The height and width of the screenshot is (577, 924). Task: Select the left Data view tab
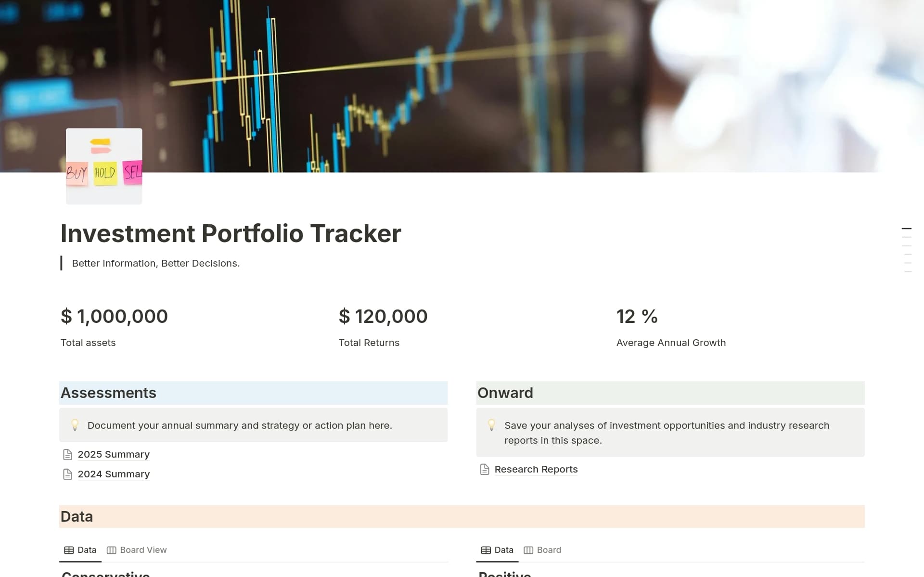[87, 550]
